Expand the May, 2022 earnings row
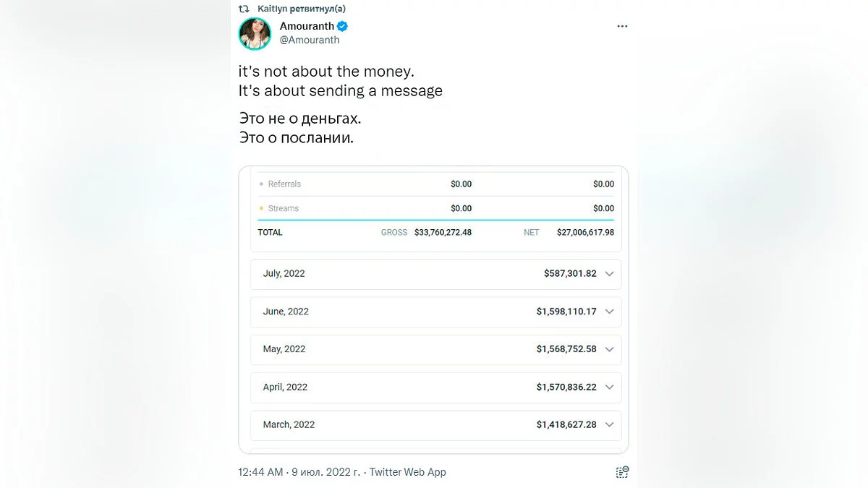The width and height of the screenshot is (868, 488). pyautogui.click(x=609, y=349)
